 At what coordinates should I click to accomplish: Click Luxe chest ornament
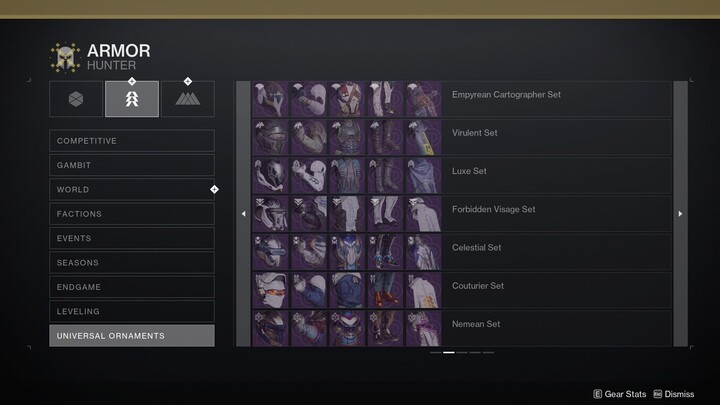pos(347,175)
